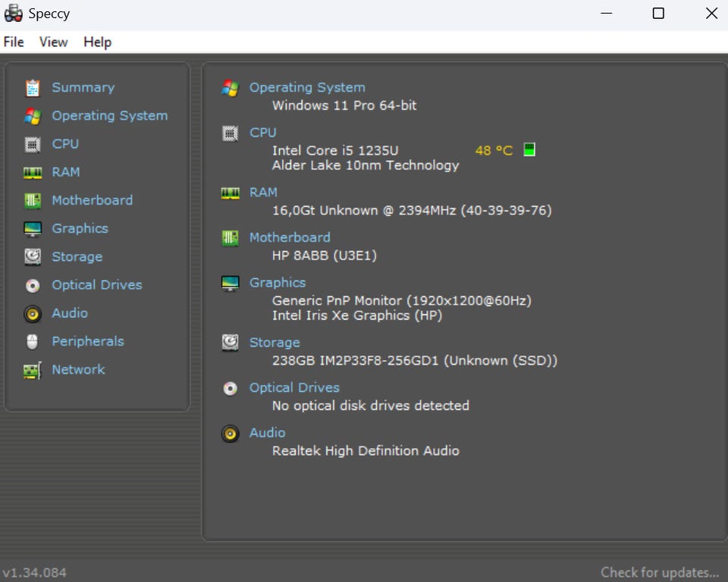Select Summary in the sidebar
This screenshot has height=582, width=728.
(x=83, y=87)
